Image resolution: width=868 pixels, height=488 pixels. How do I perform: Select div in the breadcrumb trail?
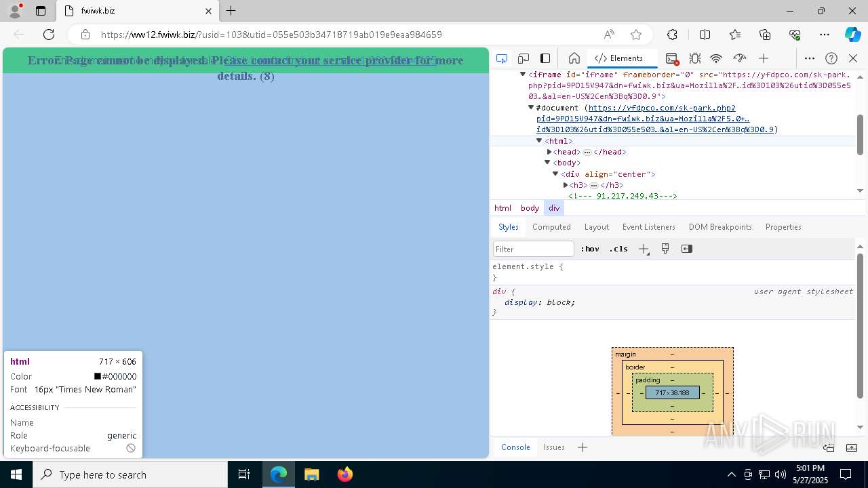(x=554, y=208)
